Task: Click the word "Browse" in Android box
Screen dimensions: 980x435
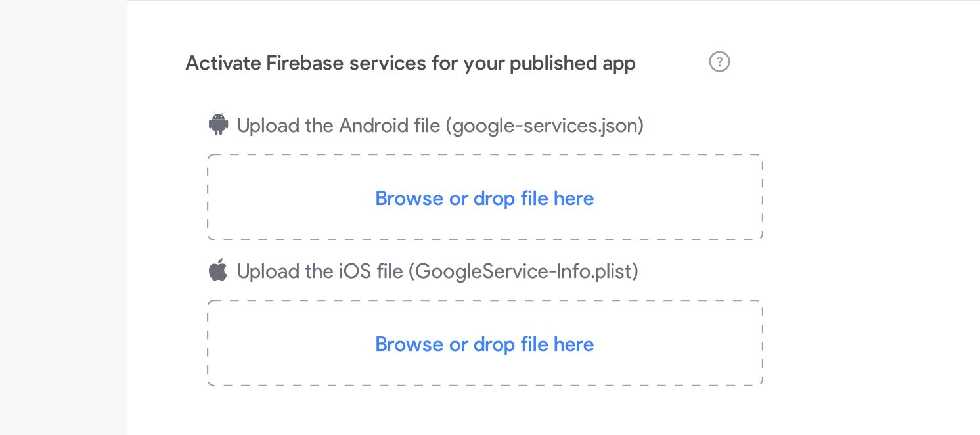Action: 409,198
